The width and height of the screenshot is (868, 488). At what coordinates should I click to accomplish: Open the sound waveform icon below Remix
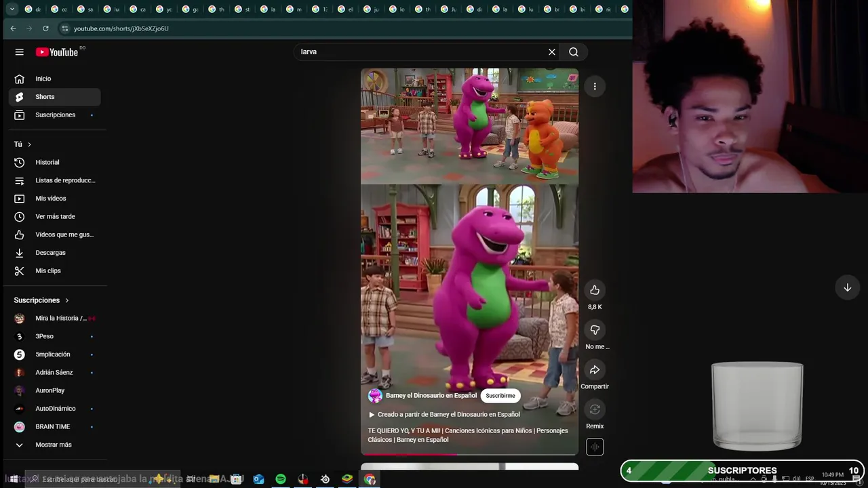click(595, 447)
